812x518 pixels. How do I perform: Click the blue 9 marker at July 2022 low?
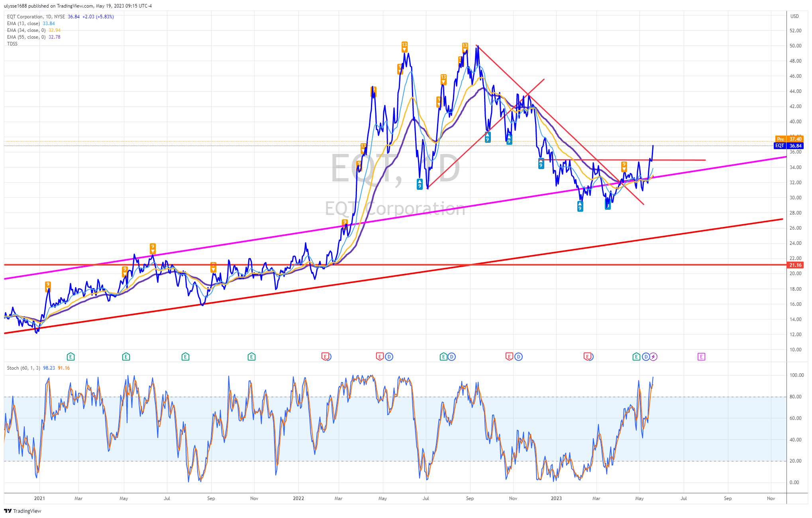pyautogui.click(x=420, y=184)
